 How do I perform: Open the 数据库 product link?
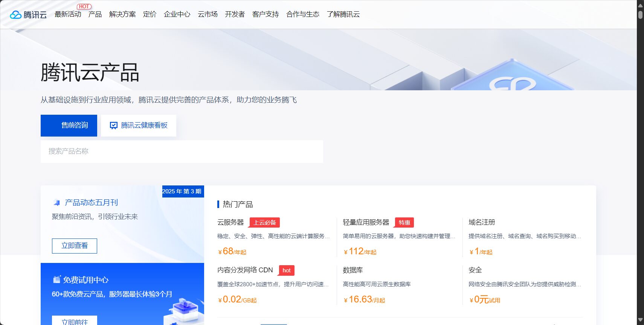(353, 270)
